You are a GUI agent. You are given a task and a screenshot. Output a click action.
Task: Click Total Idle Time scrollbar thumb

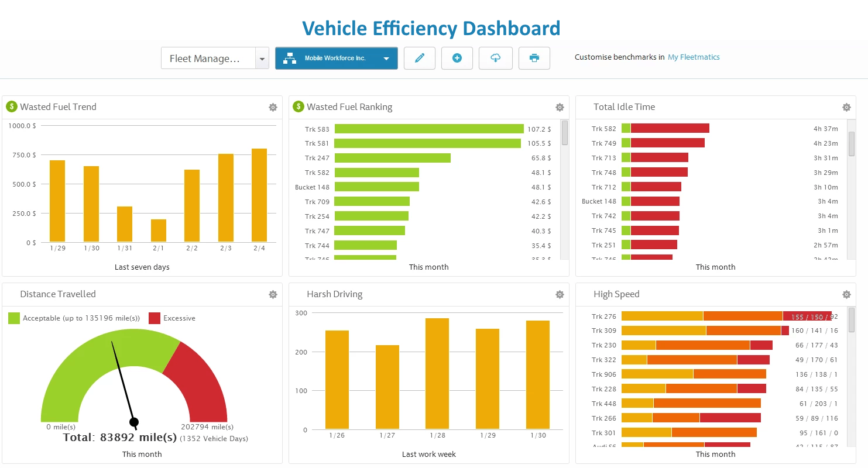[x=852, y=144]
